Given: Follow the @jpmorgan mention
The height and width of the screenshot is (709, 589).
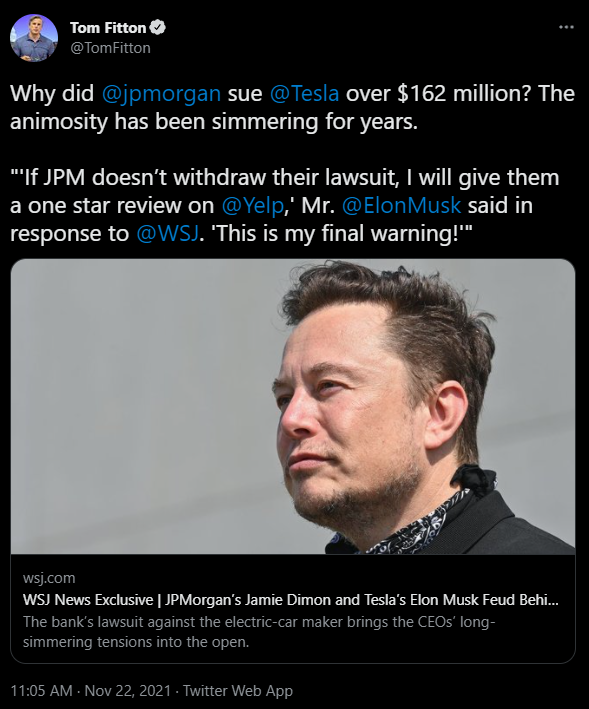Looking at the screenshot, I should 161,94.
